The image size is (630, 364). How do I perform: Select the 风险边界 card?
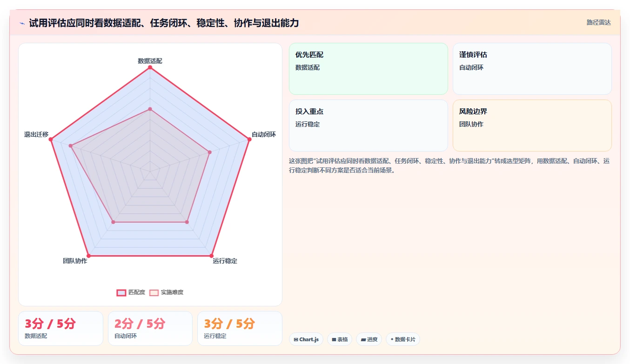(x=532, y=126)
